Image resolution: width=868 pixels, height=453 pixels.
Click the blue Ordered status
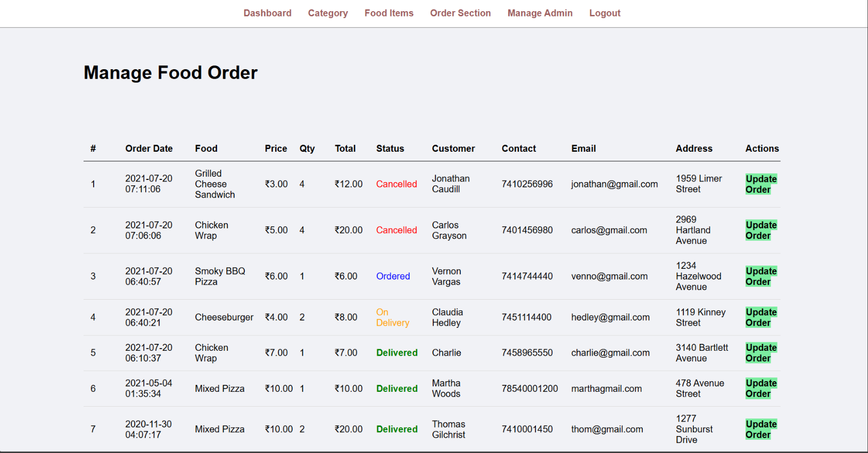(393, 276)
